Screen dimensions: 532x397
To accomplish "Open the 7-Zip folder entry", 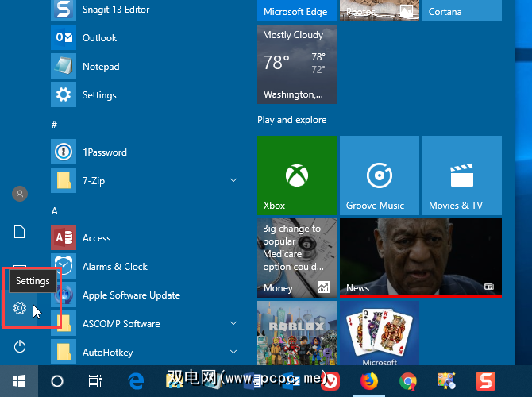I will point(146,180).
